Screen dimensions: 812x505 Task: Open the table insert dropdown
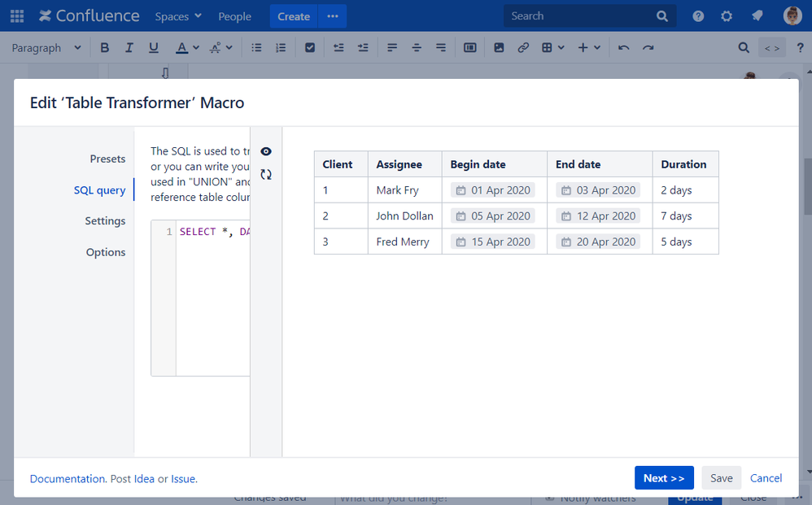(x=552, y=48)
